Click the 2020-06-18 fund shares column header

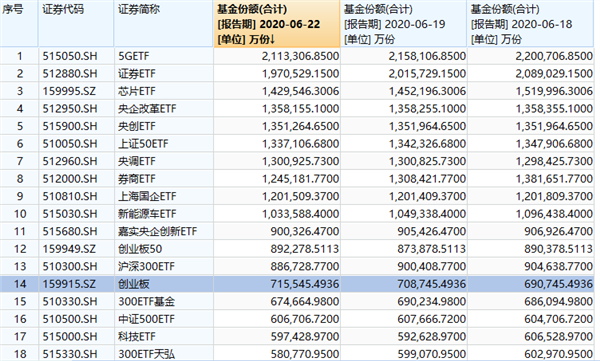tap(530, 24)
